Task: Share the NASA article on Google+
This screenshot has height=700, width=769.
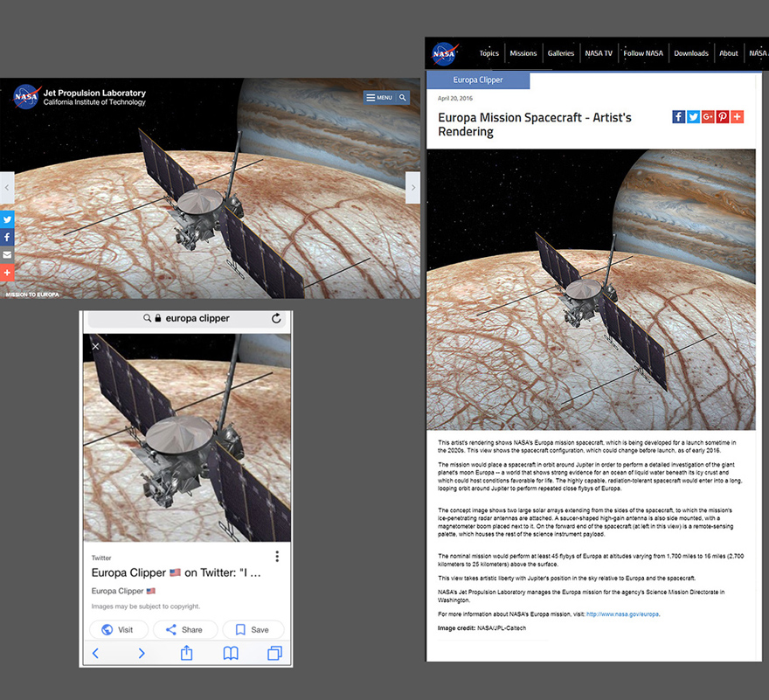Action: (x=708, y=117)
